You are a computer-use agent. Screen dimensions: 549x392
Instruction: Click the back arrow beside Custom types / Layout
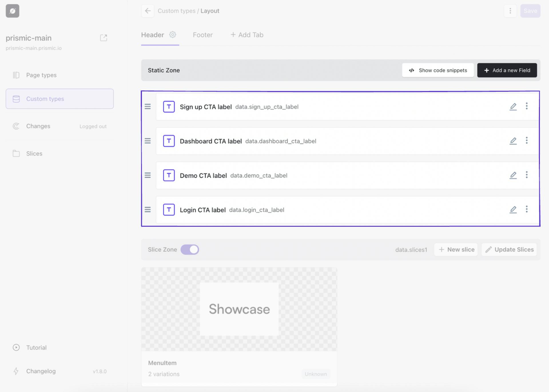click(x=148, y=11)
